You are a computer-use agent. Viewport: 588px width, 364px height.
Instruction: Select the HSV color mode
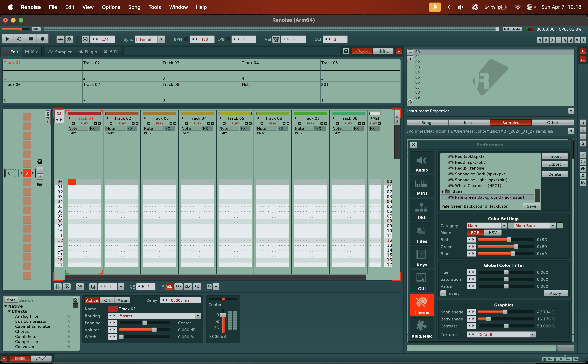[493, 233]
